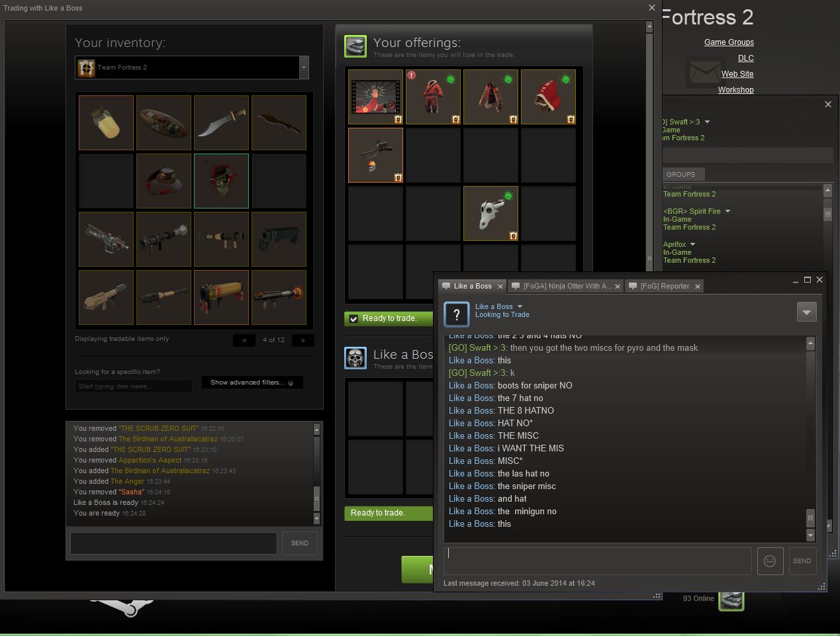Click the sniper rifle offering
Screen dimensions: 840x636
(375, 155)
